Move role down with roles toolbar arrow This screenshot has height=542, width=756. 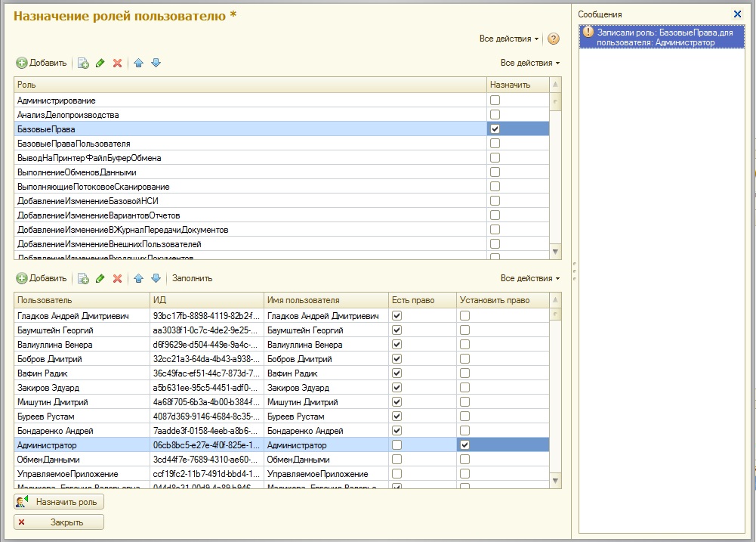tap(156, 63)
